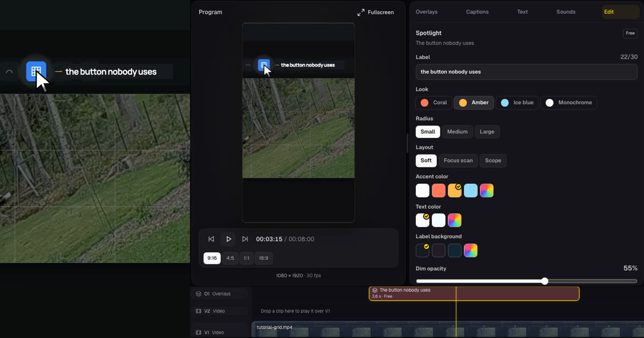Choose the Ice blue look
The height and width of the screenshot is (338, 644).
click(517, 102)
